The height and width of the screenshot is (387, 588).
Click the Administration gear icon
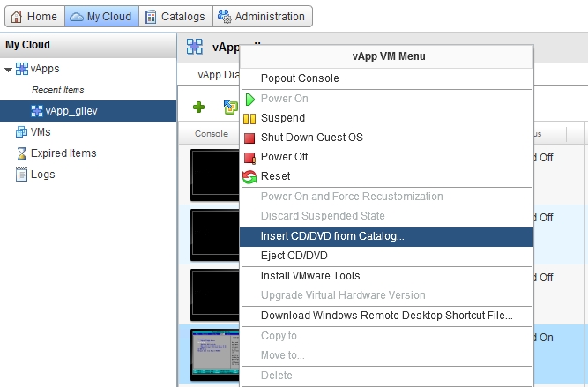point(225,17)
